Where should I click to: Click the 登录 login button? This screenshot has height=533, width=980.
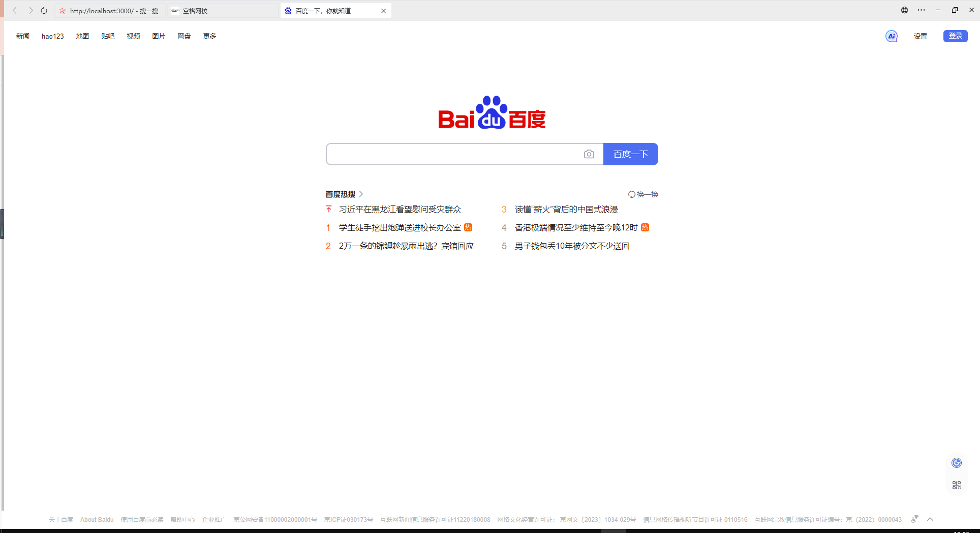(x=956, y=36)
